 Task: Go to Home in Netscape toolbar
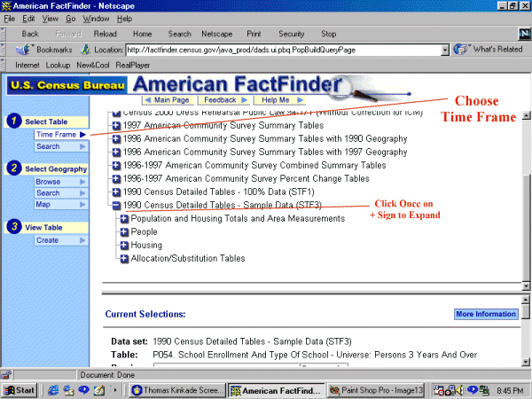coord(142,34)
